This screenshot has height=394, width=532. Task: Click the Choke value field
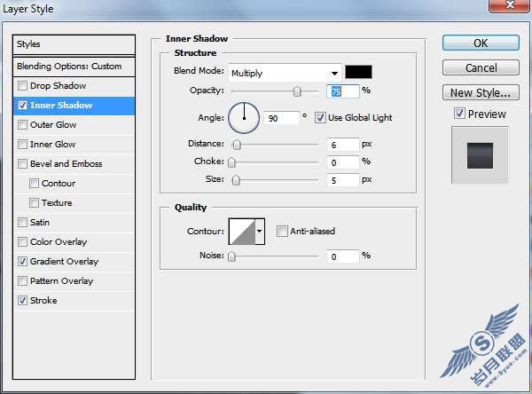point(342,162)
